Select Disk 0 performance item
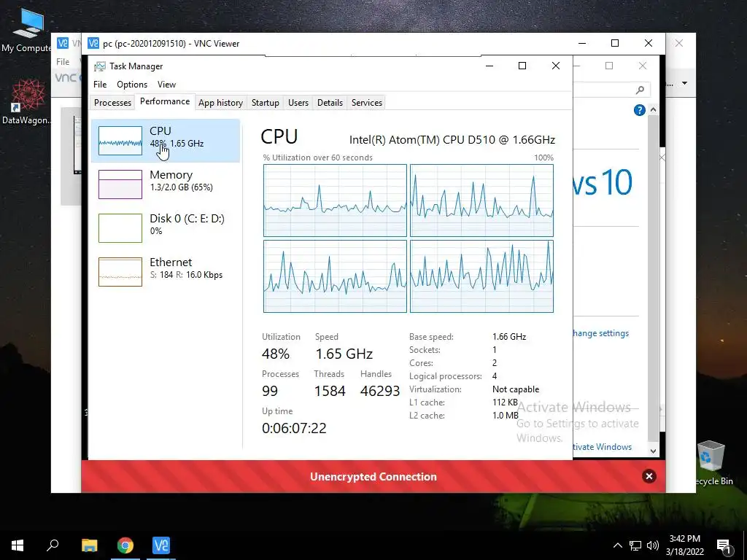The height and width of the screenshot is (560, 747). (165, 228)
